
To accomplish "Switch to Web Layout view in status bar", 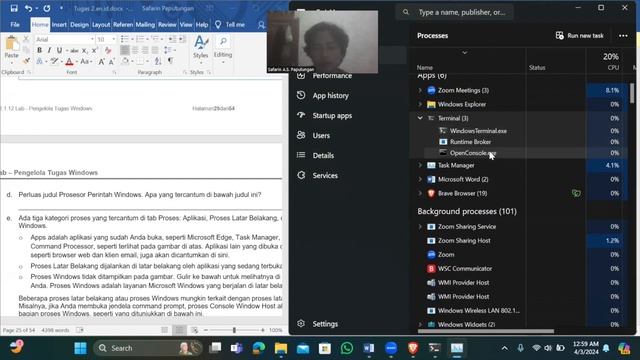I will pos(195,330).
